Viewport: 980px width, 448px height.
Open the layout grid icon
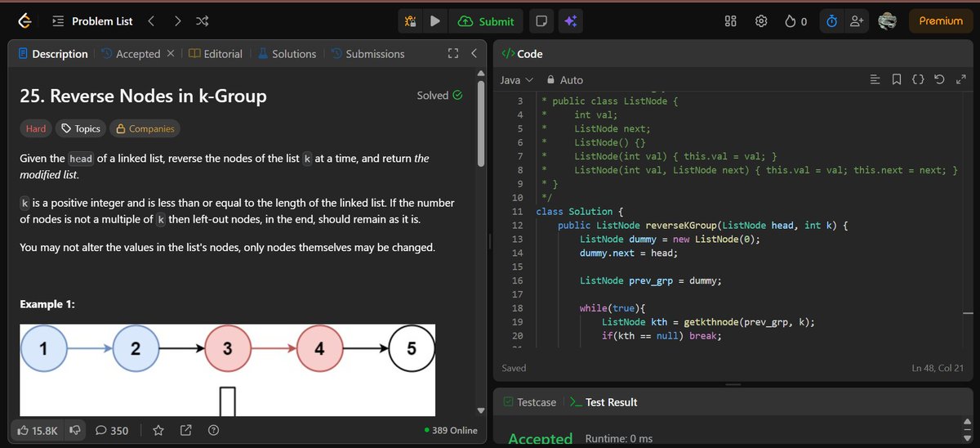tap(731, 21)
